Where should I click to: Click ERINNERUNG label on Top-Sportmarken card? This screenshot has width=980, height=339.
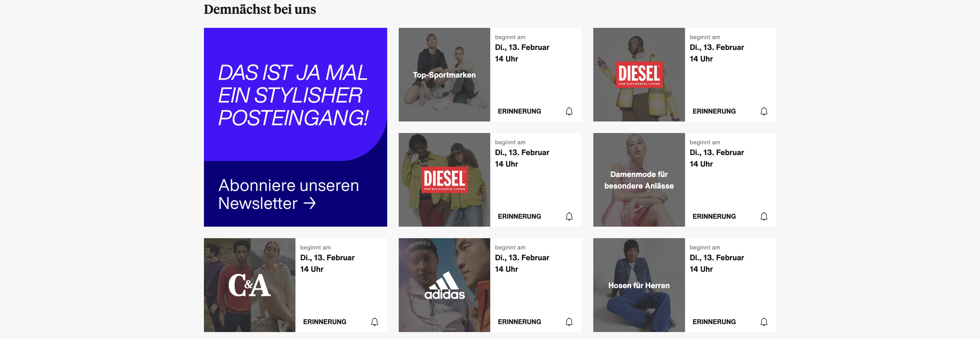coord(519,111)
